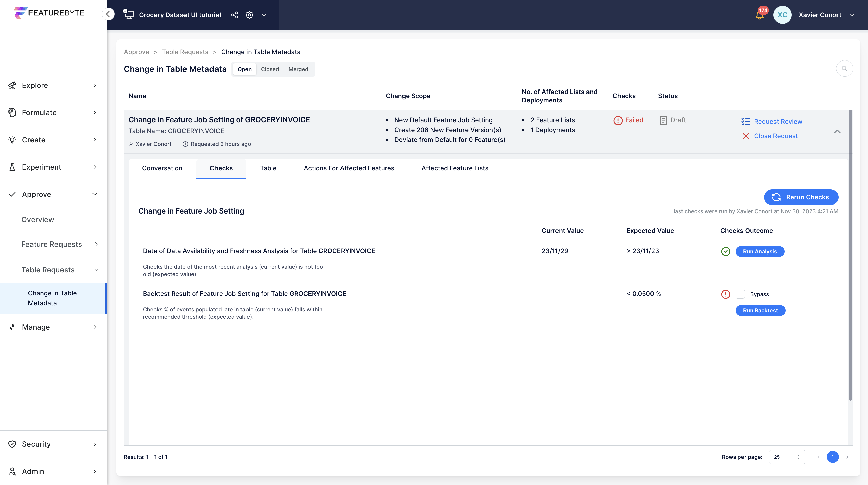The height and width of the screenshot is (485, 868).
Task: Click the Approve checkmark icon
Action: pyautogui.click(x=12, y=194)
